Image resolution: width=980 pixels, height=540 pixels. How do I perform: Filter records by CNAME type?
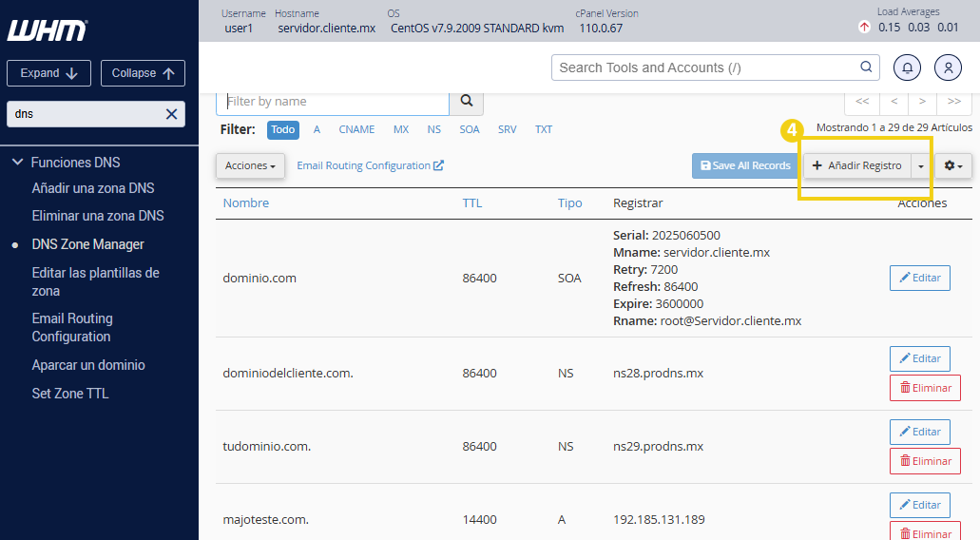point(356,129)
